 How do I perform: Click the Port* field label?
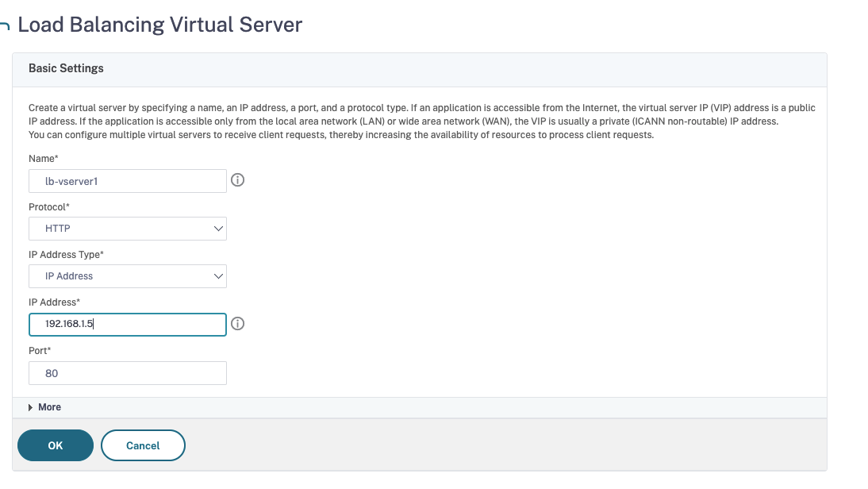(x=40, y=351)
